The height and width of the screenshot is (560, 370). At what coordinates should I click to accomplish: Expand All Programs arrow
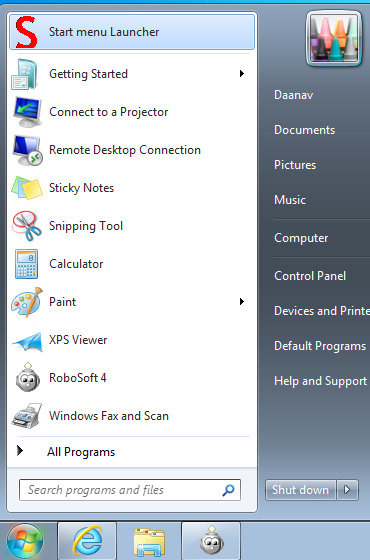pyautogui.click(x=20, y=451)
